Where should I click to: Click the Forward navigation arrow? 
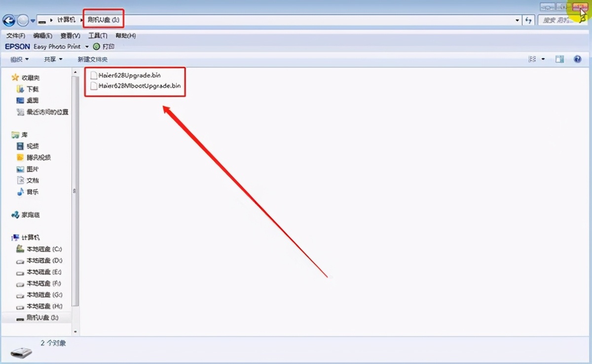tap(23, 20)
